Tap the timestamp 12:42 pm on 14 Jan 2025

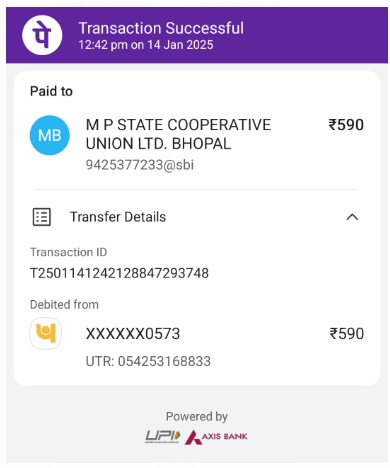coord(146,45)
